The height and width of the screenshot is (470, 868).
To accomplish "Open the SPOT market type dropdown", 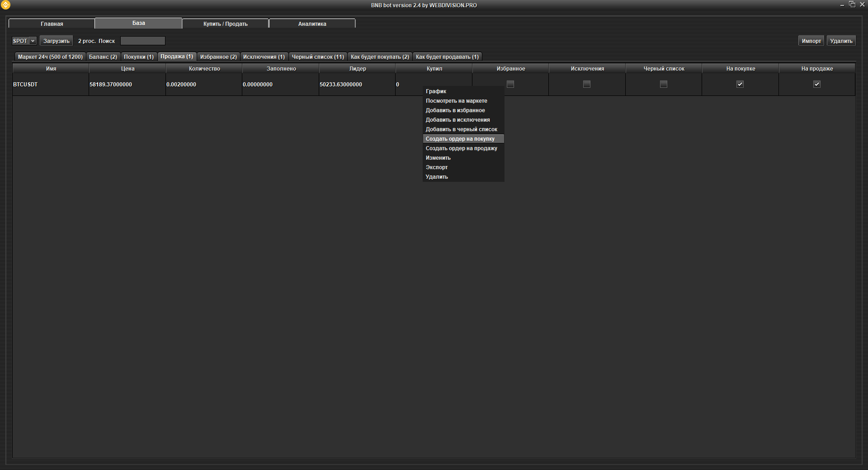I will 24,41.
